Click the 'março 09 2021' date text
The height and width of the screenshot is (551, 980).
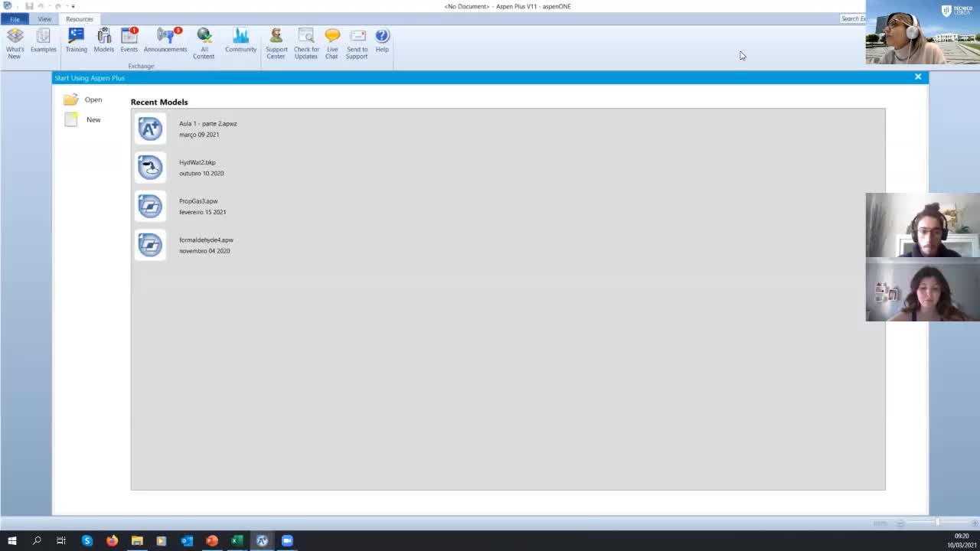point(199,135)
